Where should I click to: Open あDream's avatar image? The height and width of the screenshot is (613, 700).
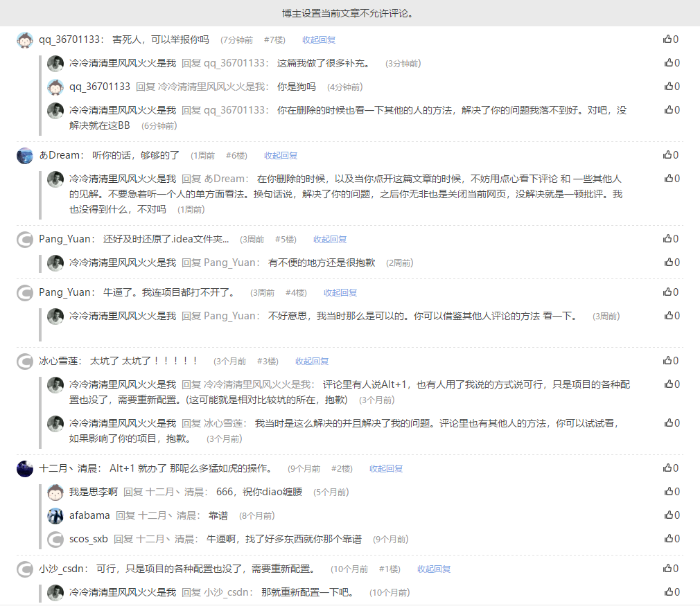[25, 156]
